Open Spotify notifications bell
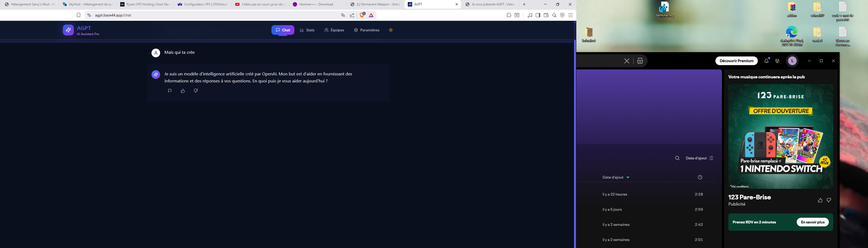868x248 pixels. (766, 61)
